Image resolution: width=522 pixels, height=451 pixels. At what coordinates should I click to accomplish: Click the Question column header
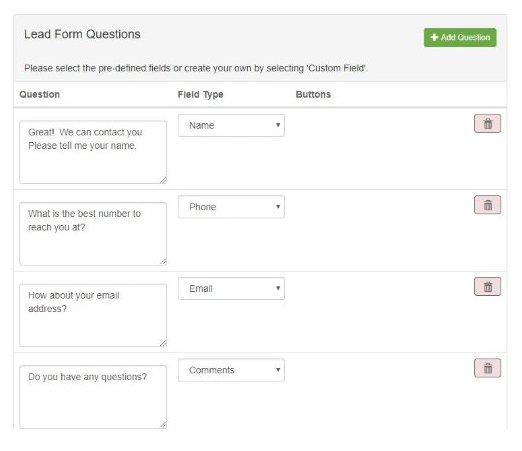(x=40, y=94)
